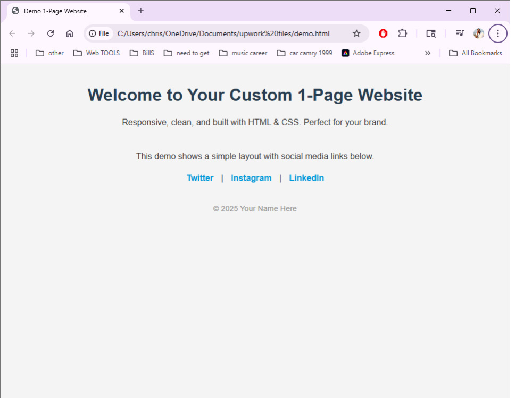Click the 'Responsive, clean, and built' subtitle
The height and width of the screenshot is (398, 532).
click(x=255, y=122)
